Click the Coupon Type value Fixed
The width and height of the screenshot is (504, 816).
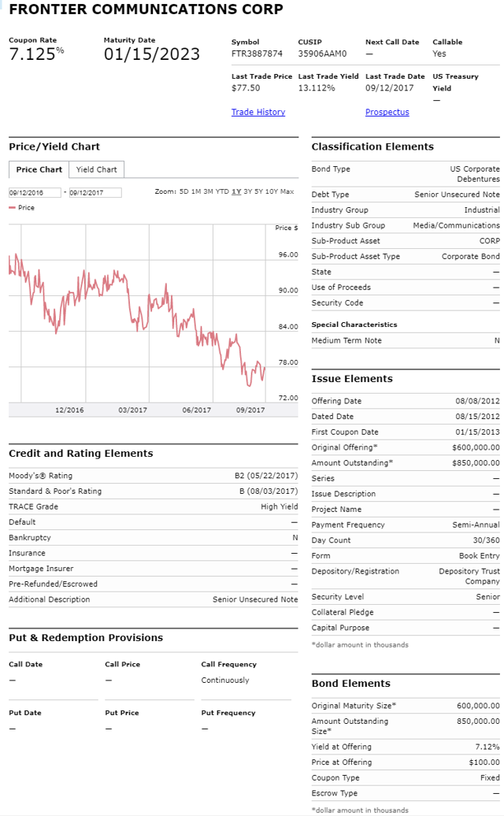tap(490, 777)
